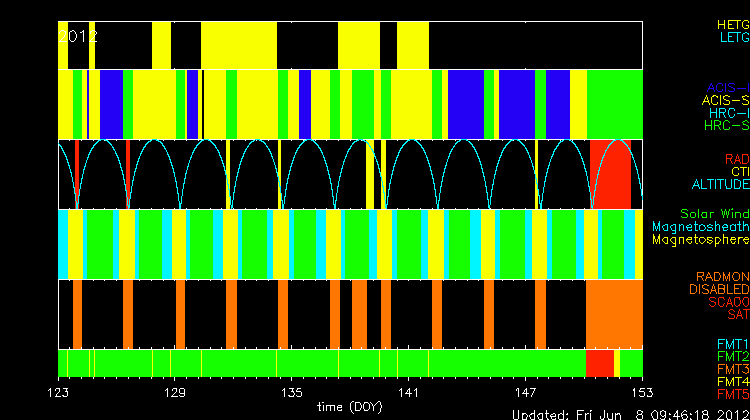Click the large red RAD block
The width and height of the screenshot is (750, 420).
pos(610,175)
